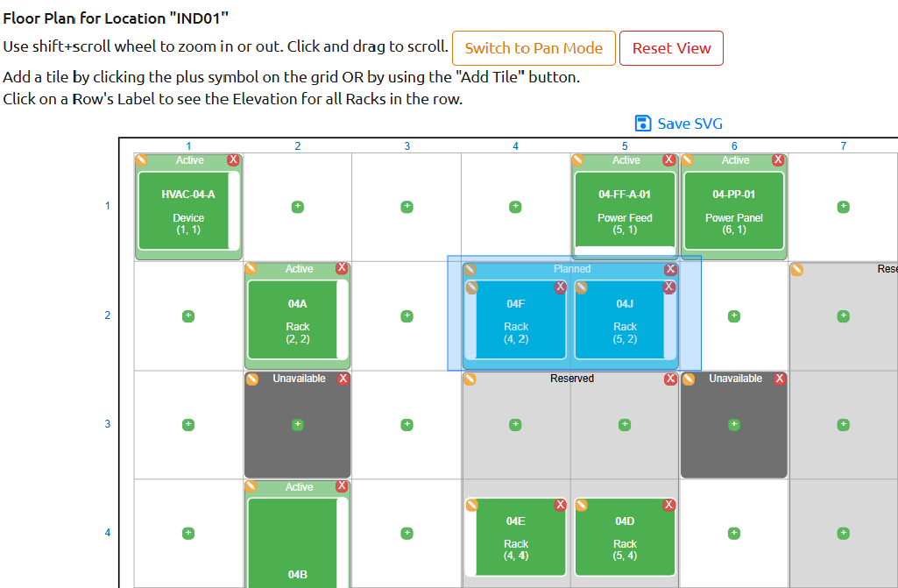898x588 pixels.
Task: Edit the Reserved tile in row 3
Action: [x=470, y=379]
